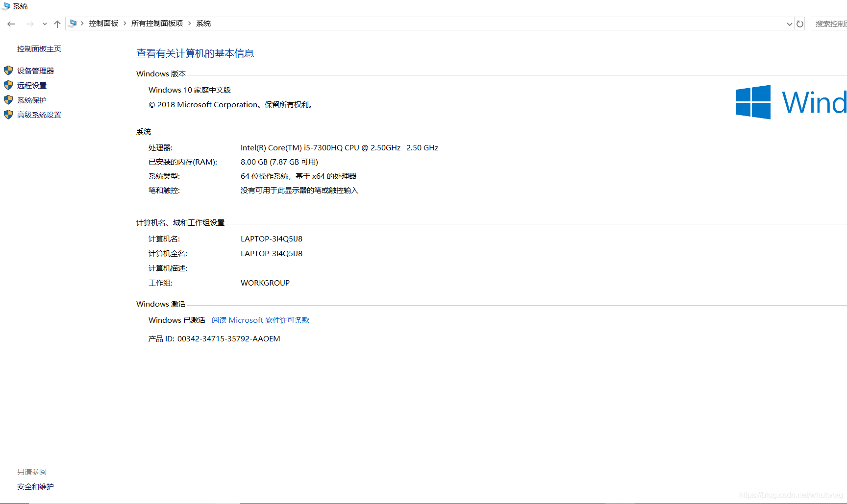
Task: Open 设备管理器 link
Action: [36, 71]
